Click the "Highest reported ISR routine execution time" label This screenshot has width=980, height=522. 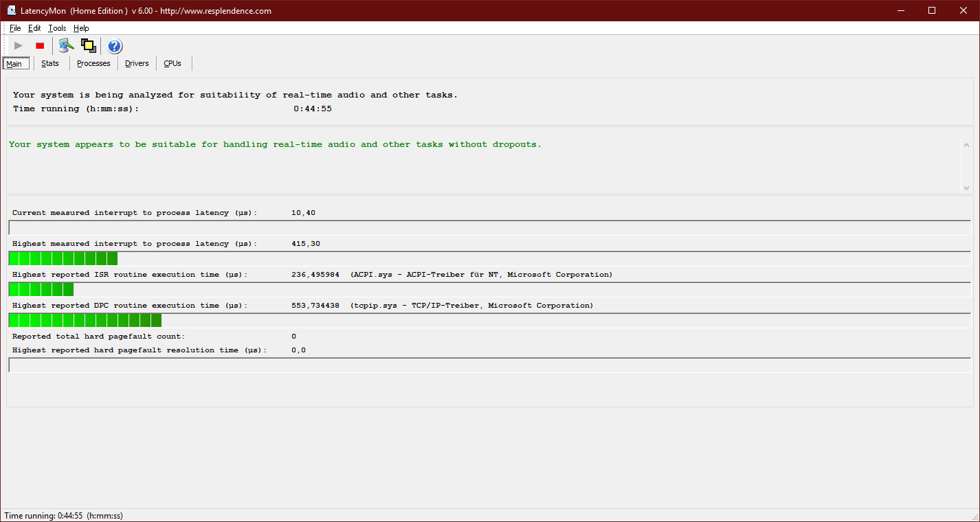(130, 275)
